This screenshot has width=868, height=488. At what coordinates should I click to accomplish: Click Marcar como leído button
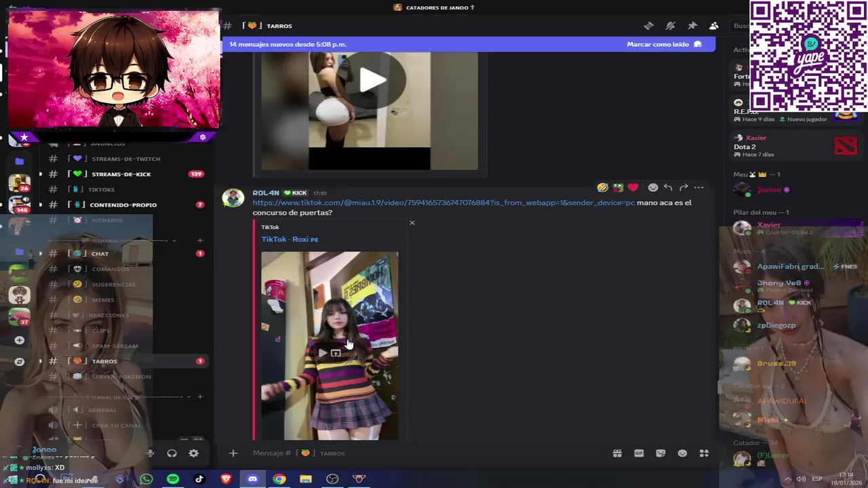point(664,44)
